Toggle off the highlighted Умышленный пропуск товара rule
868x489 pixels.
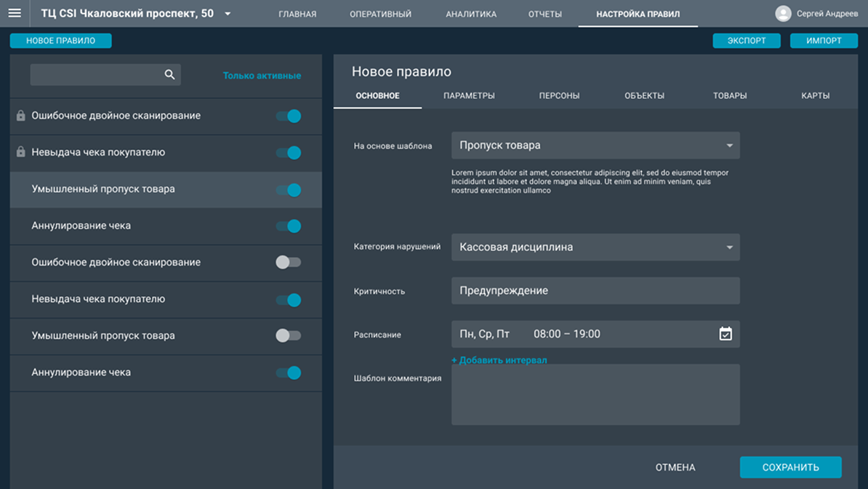289,189
